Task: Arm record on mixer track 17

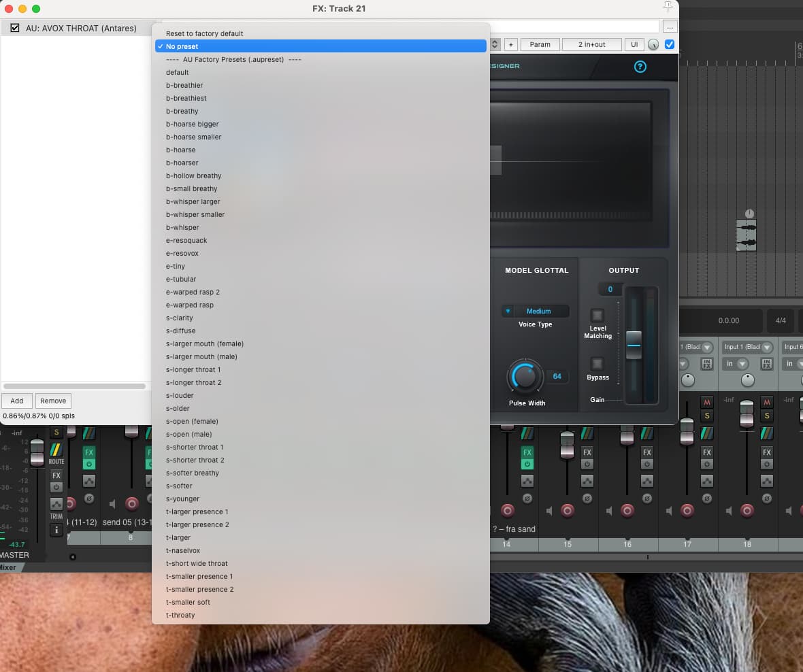Action: click(x=687, y=510)
